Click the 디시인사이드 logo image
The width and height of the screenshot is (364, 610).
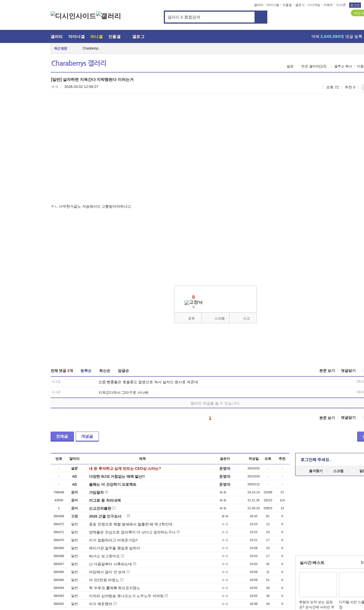point(73,16)
